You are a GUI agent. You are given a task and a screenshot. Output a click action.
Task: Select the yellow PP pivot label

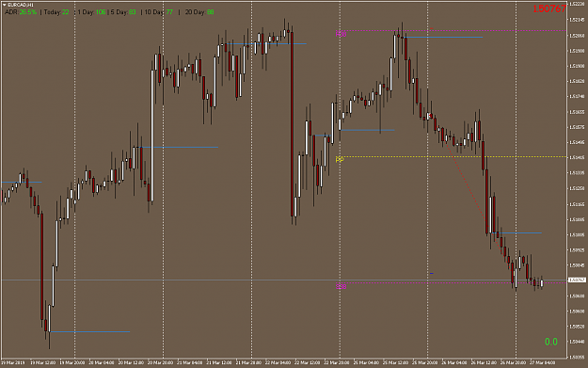pyautogui.click(x=340, y=160)
